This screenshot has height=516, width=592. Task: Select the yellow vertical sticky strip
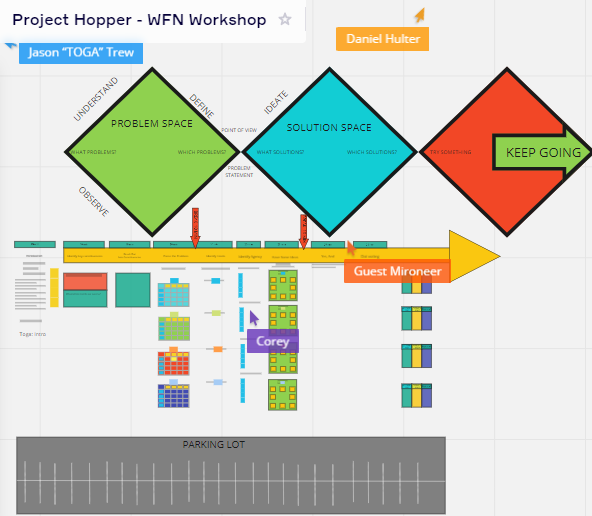[x=54, y=288]
